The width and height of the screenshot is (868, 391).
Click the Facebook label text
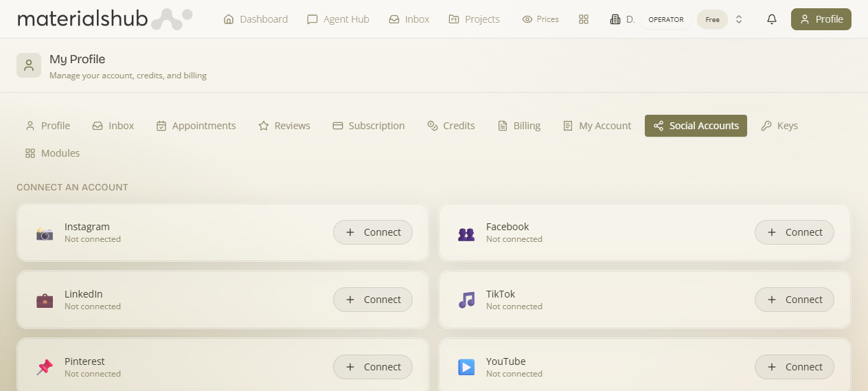507,227
